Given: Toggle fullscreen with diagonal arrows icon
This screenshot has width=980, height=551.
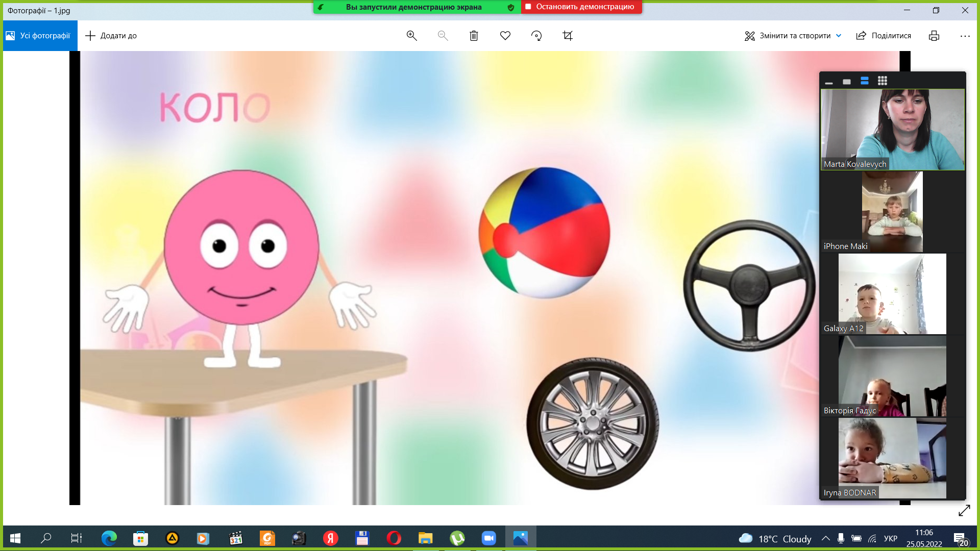Looking at the screenshot, I should [x=964, y=511].
